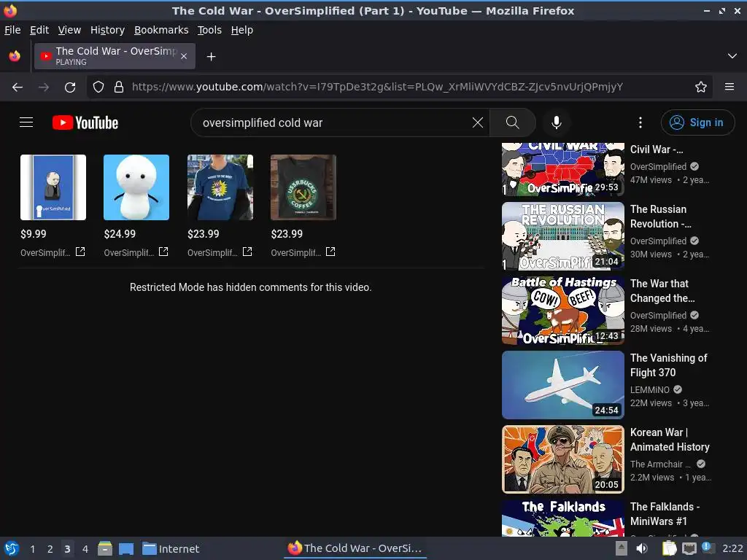Open tracking protection shield icon
The width and height of the screenshot is (747, 560).
98,87
